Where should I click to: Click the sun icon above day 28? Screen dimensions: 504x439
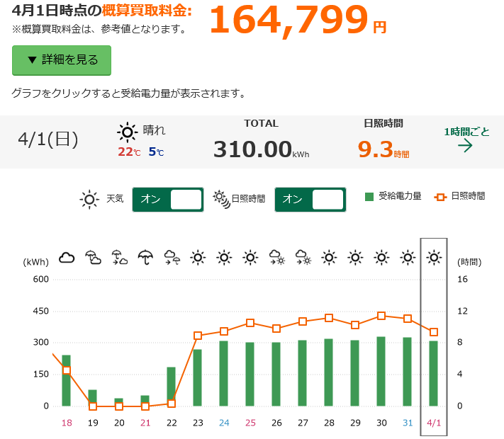tap(329, 258)
